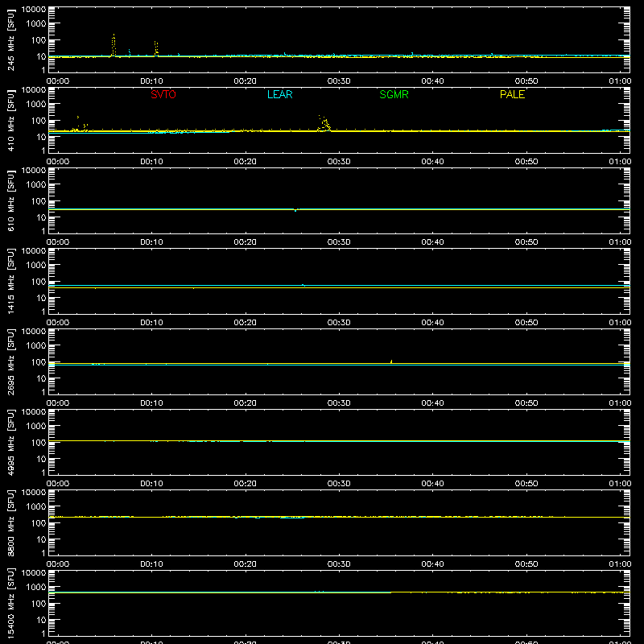Click the 00:10 time label under 2695 MHz plot
The width and height of the screenshot is (644, 644).
coord(151,403)
